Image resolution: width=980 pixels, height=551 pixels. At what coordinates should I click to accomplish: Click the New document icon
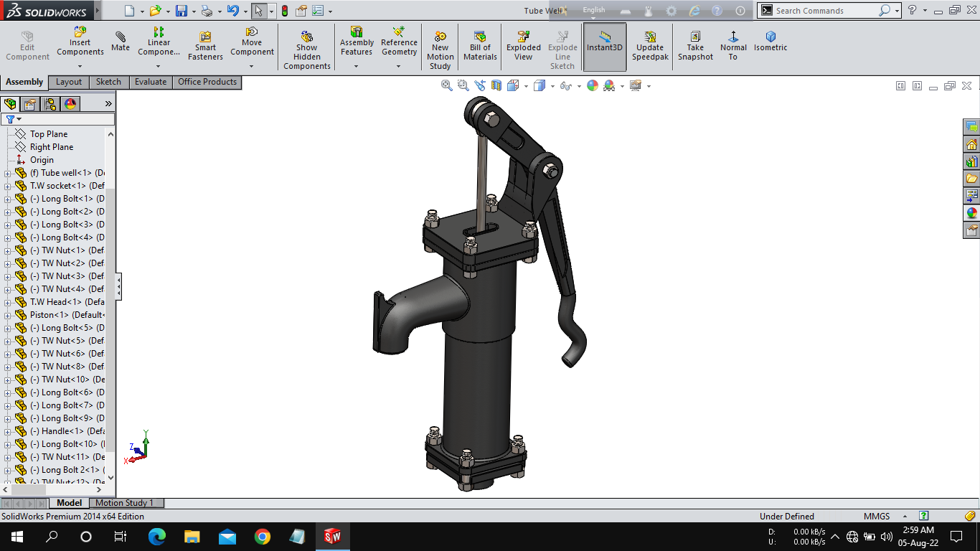coord(129,11)
